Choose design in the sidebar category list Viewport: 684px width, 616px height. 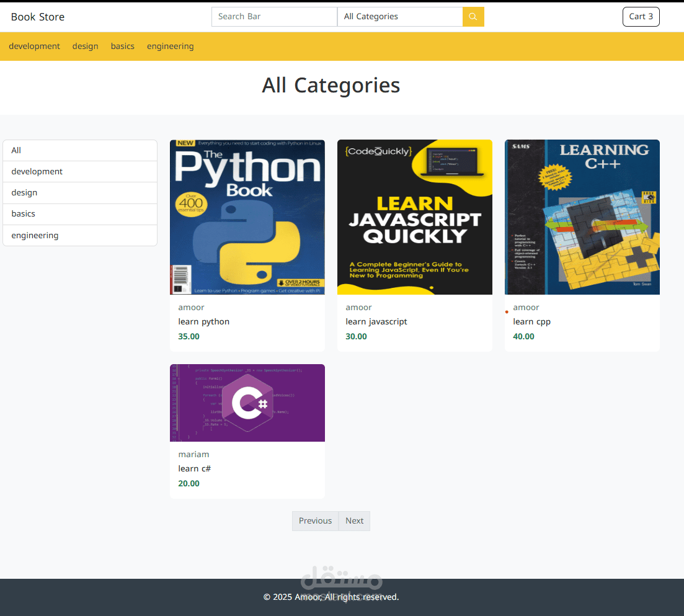pos(80,193)
